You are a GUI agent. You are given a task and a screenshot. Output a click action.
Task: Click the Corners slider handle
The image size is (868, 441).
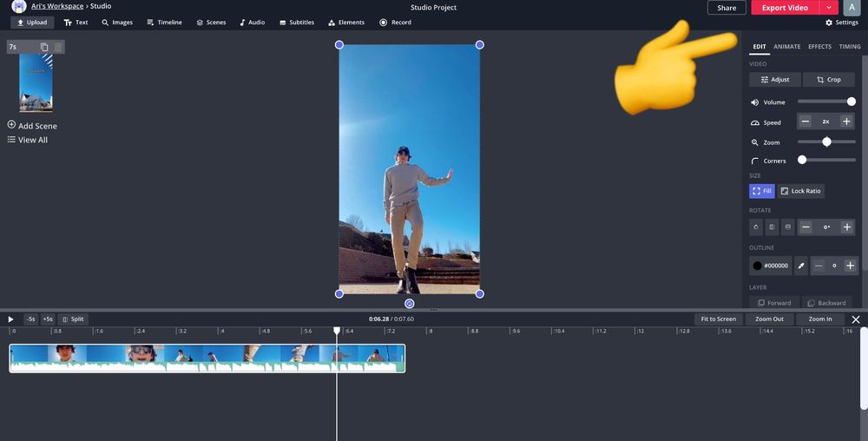pyautogui.click(x=801, y=160)
